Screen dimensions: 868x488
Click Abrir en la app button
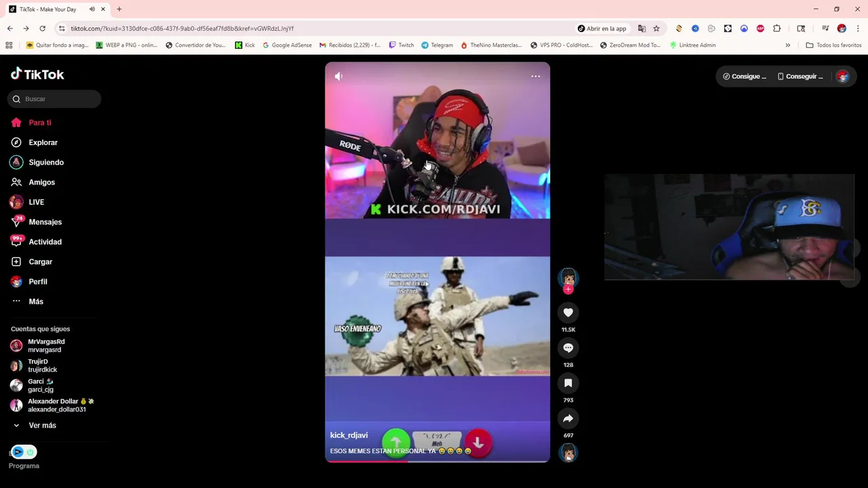click(x=602, y=28)
